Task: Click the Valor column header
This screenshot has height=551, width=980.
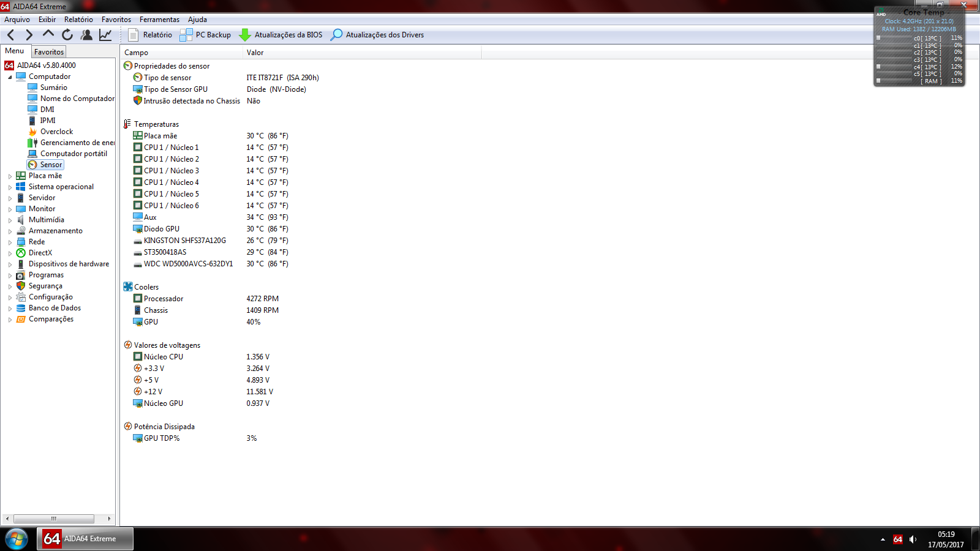Action: (362, 53)
